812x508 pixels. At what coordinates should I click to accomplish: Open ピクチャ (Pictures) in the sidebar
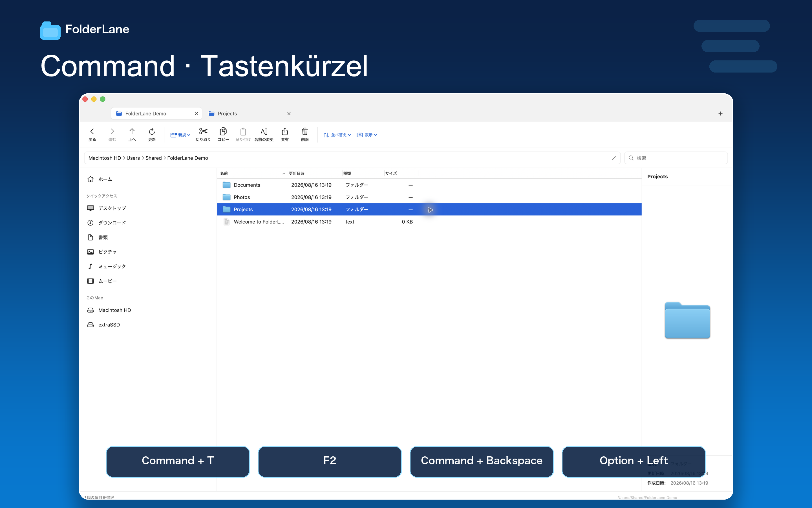tap(102, 252)
